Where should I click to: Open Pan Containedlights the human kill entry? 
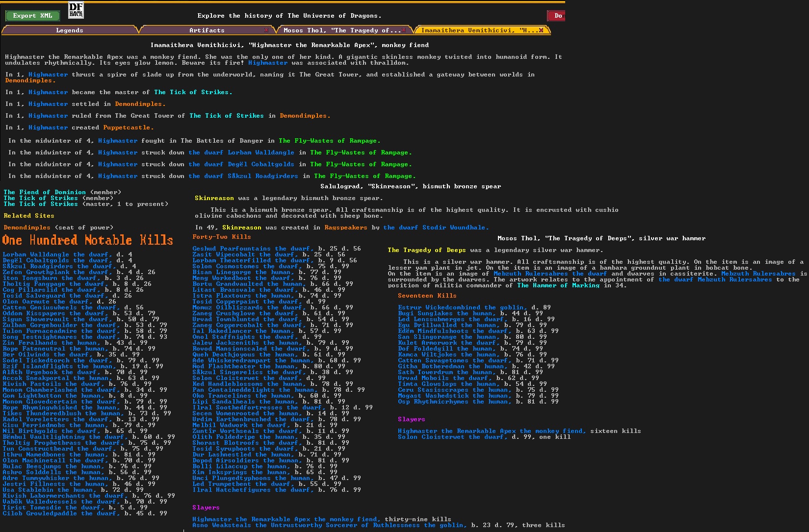(x=278, y=390)
